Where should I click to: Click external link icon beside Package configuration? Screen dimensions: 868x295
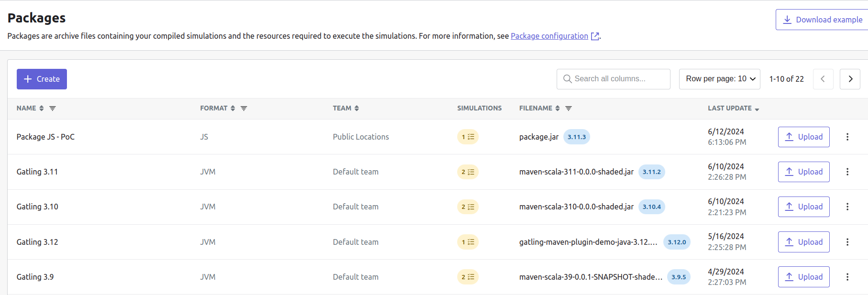[x=595, y=36]
